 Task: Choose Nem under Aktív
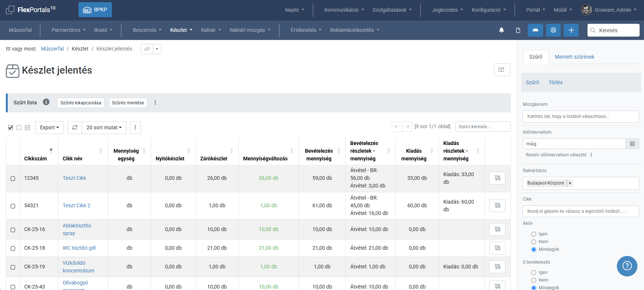click(534, 242)
